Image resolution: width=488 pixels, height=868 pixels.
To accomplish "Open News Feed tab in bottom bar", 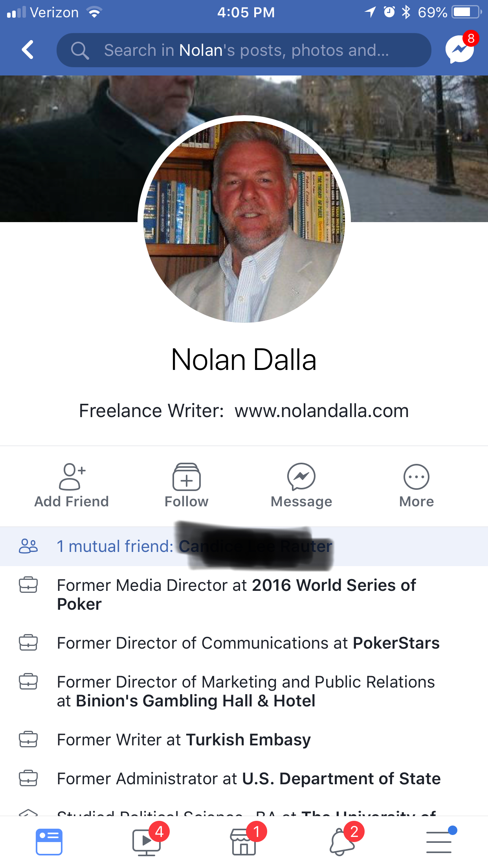I will 49,842.
